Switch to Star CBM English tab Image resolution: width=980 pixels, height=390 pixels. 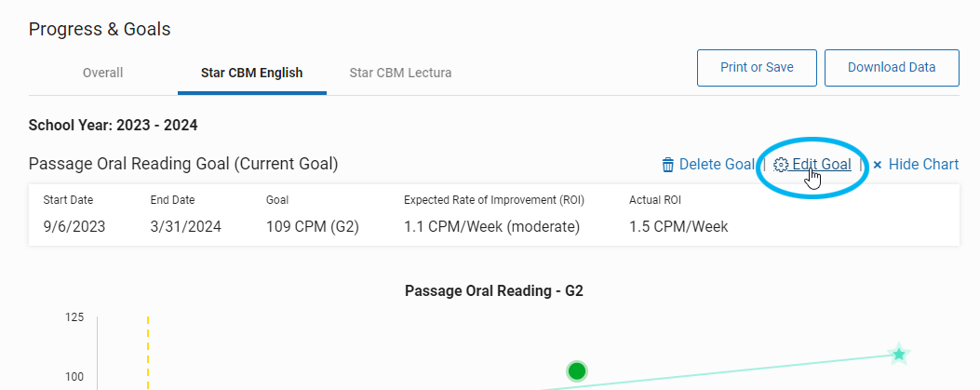252,73
